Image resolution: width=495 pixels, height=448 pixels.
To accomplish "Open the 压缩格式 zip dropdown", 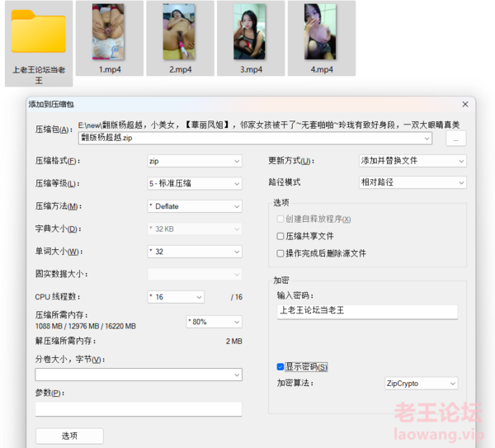I will (x=195, y=161).
